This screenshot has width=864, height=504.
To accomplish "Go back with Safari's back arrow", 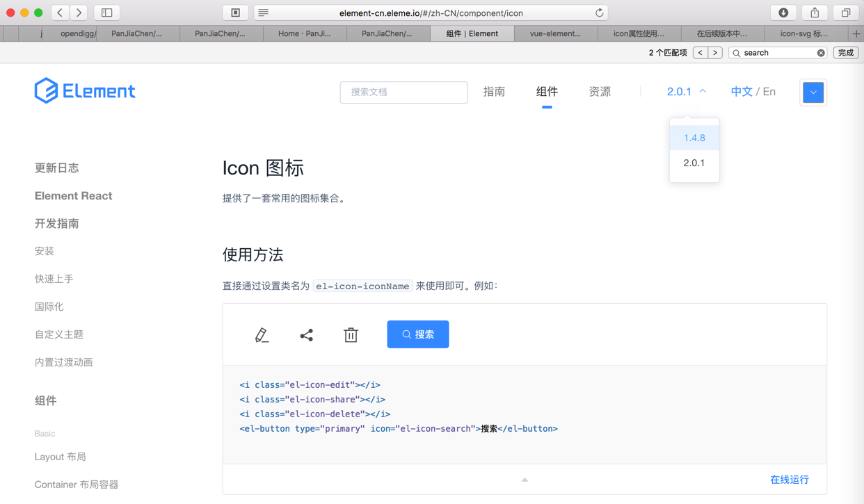I will 61,13.
